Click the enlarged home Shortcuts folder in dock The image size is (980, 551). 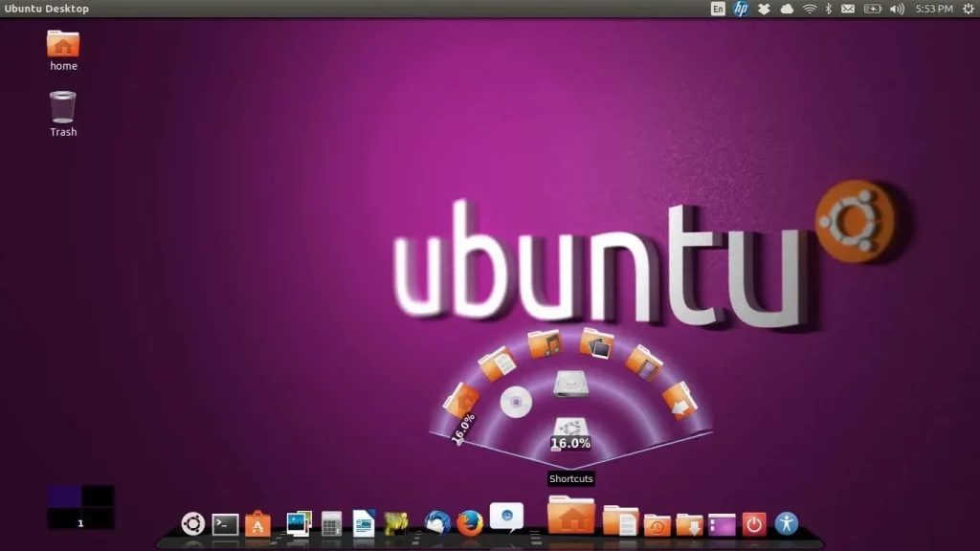pyautogui.click(x=571, y=515)
